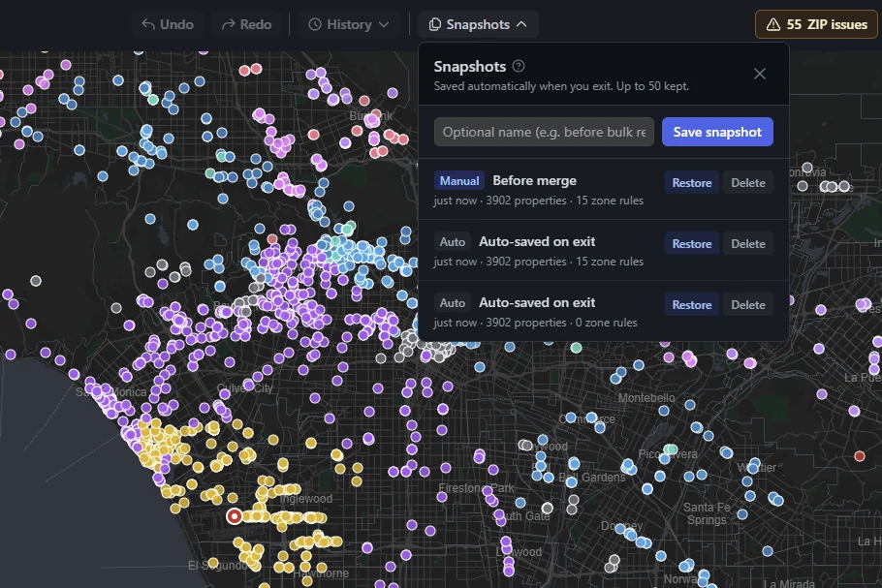Restore auto-saved snapshot with 15 zone rules
Image resolution: width=882 pixels, height=588 pixels.
coord(691,244)
